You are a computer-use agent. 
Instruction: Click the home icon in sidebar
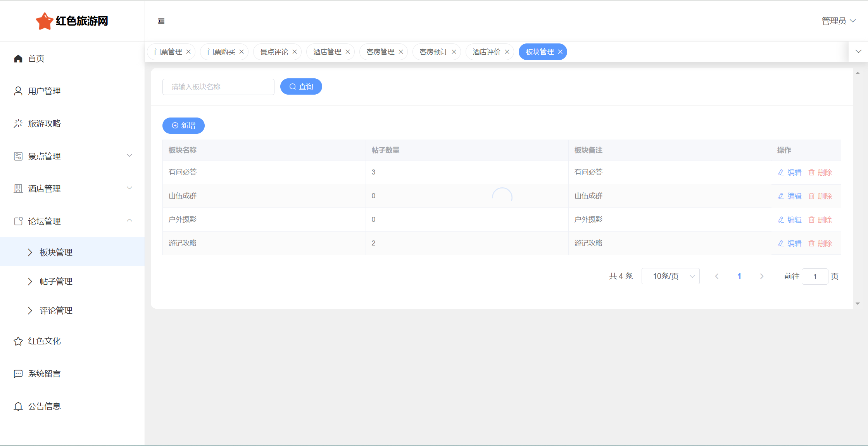(18, 59)
